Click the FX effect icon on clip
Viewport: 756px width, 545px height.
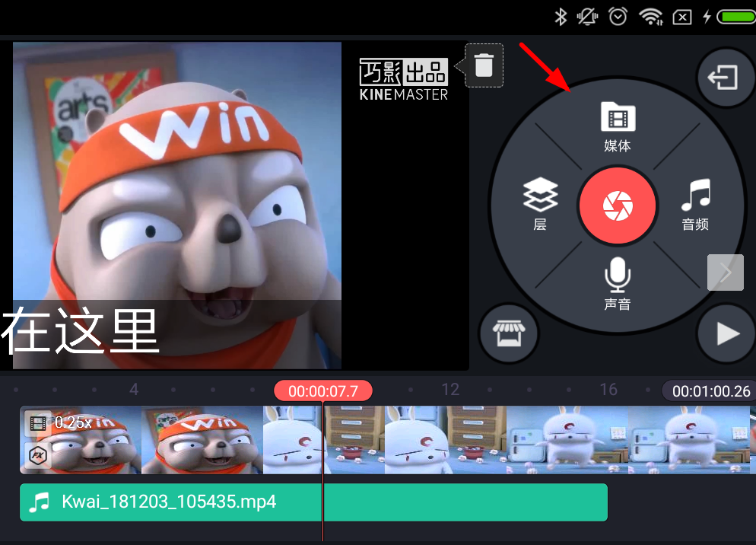click(37, 456)
